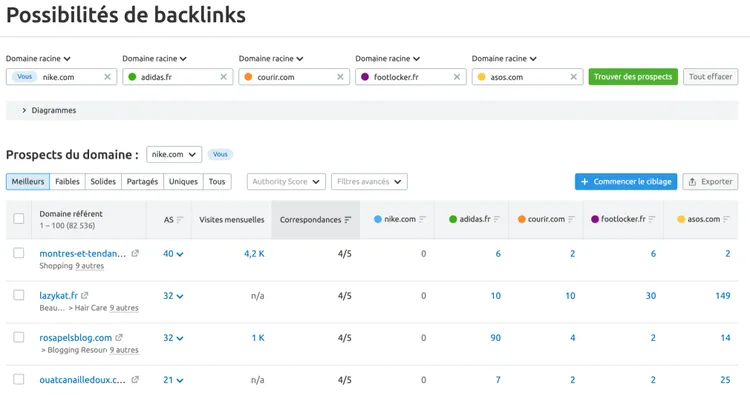Image resolution: width=750 pixels, height=395 pixels.
Task: Open Domaine racine dropdown above courir.com
Action: [x=271, y=59]
